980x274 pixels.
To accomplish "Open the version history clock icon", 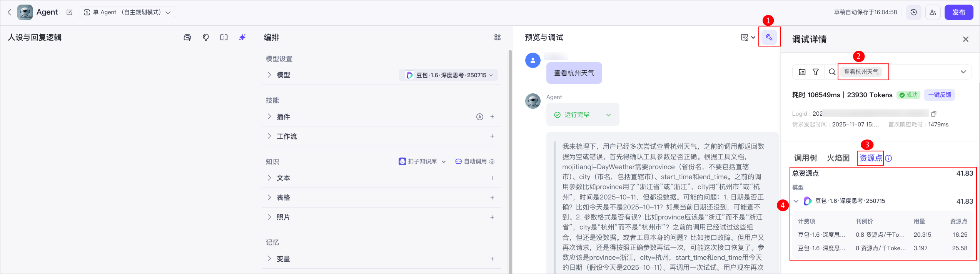I will point(913,12).
